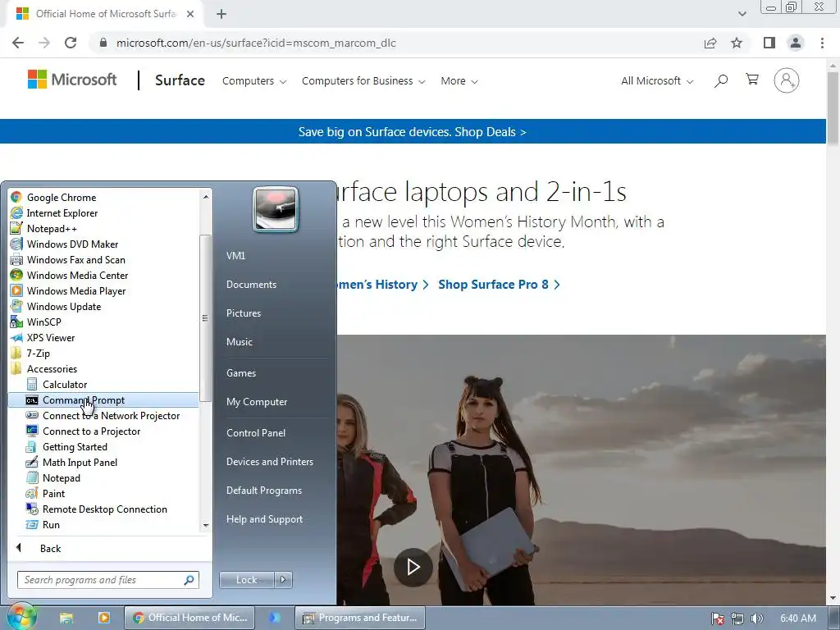Image resolution: width=840 pixels, height=630 pixels.
Task: Expand the More dropdown in the navigation
Action: pyautogui.click(x=459, y=81)
